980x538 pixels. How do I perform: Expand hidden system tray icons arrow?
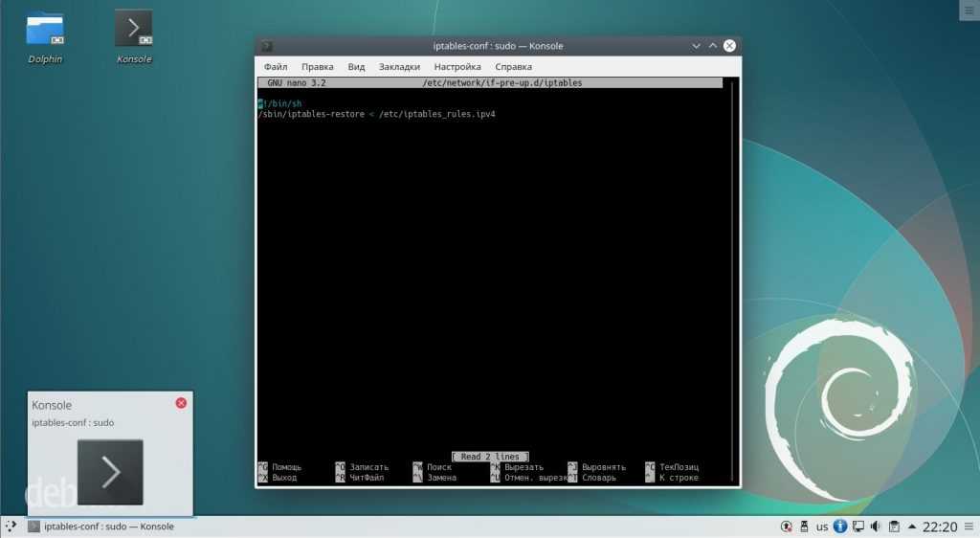click(x=910, y=527)
